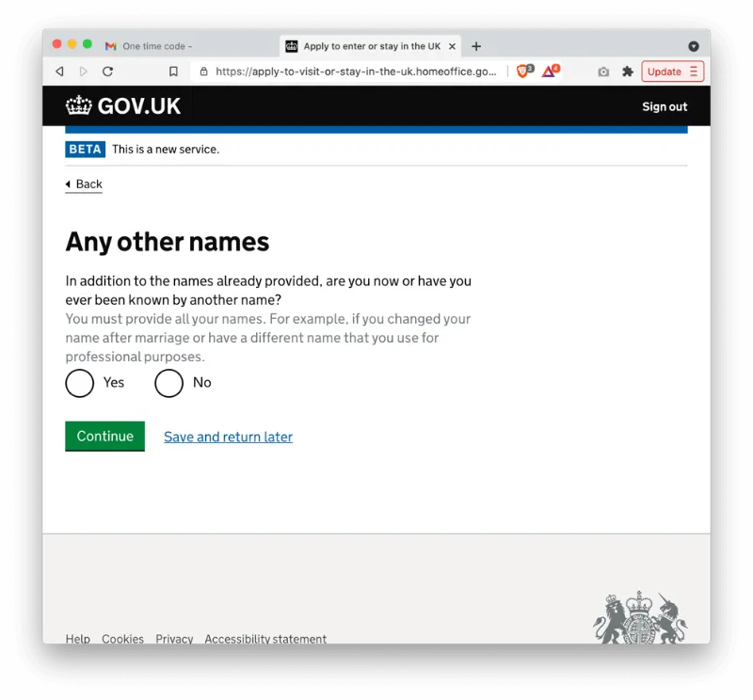Image resolution: width=753 pixels, height=700 pixels.
Task: Open the Accessibility statement footer link
Action: click(265, 639)
